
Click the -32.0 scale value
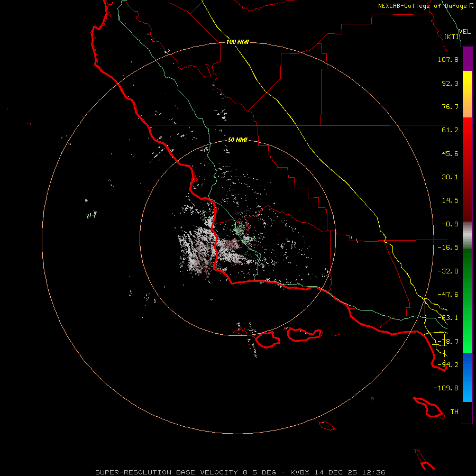tap(448, 271)
